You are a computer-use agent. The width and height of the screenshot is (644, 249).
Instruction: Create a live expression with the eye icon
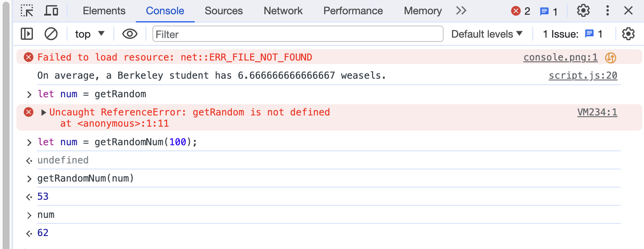click(129, 34)
